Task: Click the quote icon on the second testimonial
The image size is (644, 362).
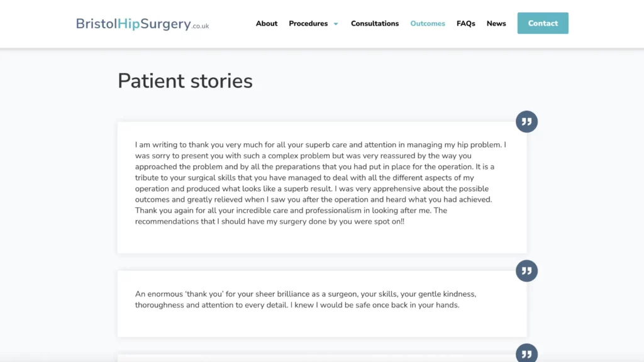Action: 526,271
